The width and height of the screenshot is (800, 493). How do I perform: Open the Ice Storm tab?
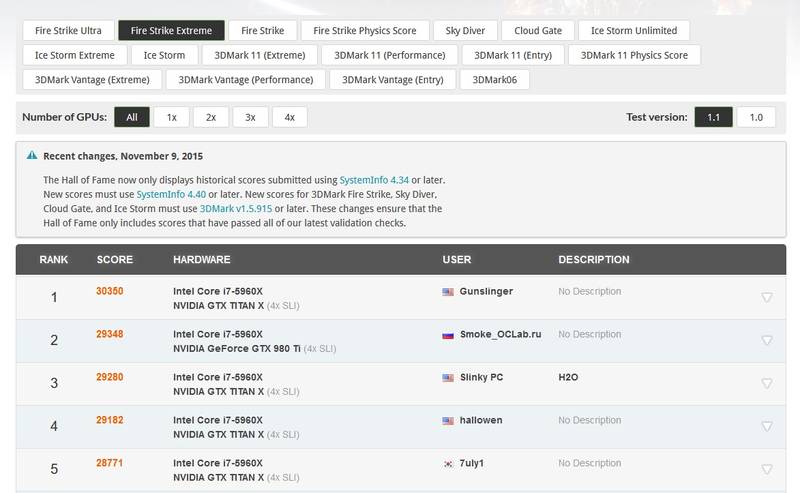coord(164,55)
